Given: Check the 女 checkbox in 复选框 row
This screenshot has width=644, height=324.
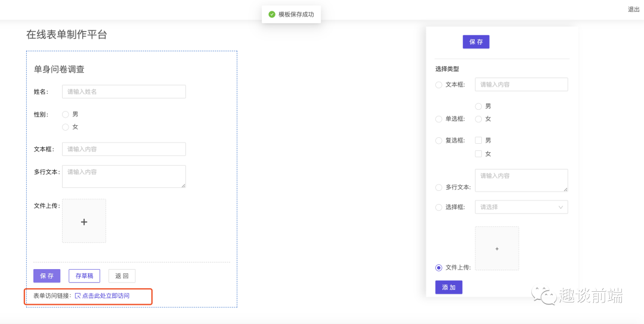Looking at the screenshot, I should click(x=478, y=154).
